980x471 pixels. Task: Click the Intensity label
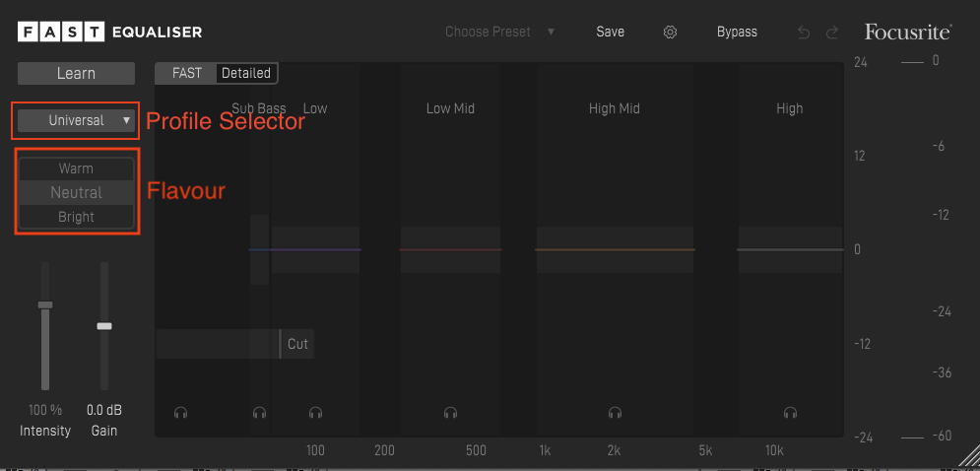click(x=45, y=431)
